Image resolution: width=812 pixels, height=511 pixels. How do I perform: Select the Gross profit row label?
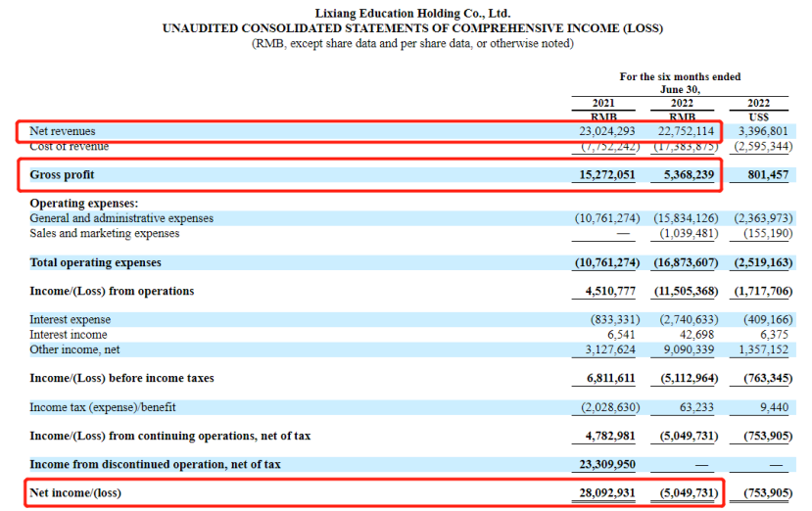[63, 174]
